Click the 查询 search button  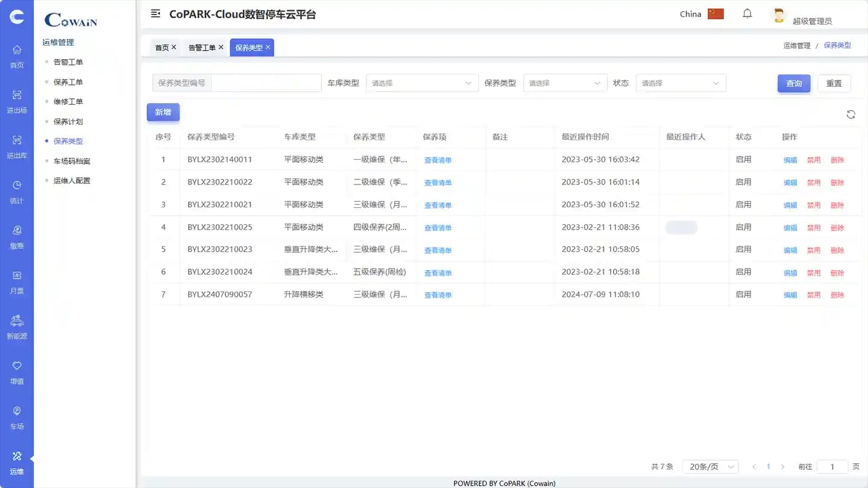[794, 83]
